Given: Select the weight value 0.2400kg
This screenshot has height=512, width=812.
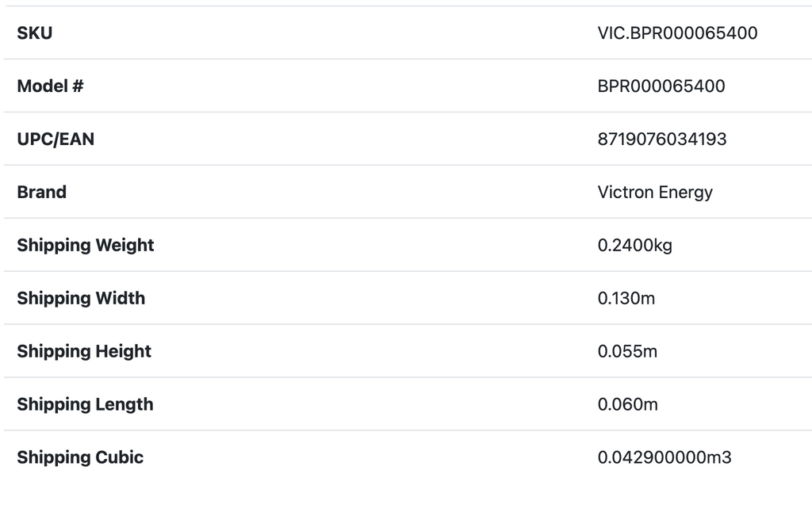Looking at the screenshot, I should (x=634, y=246).
